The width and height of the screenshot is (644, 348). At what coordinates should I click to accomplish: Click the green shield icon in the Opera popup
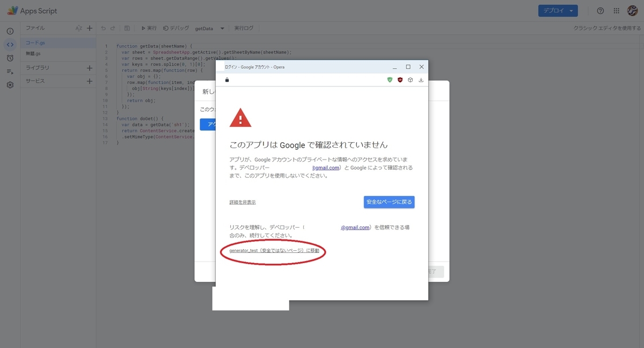[390, 79]
